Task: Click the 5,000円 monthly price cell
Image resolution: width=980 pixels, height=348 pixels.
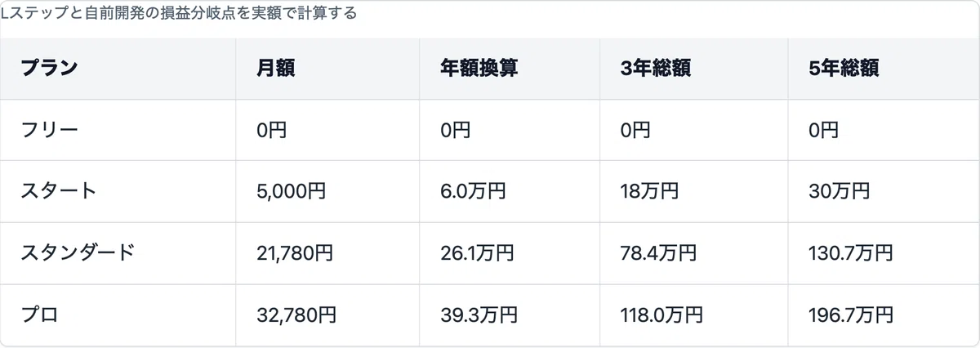Action: coord(291,191)
